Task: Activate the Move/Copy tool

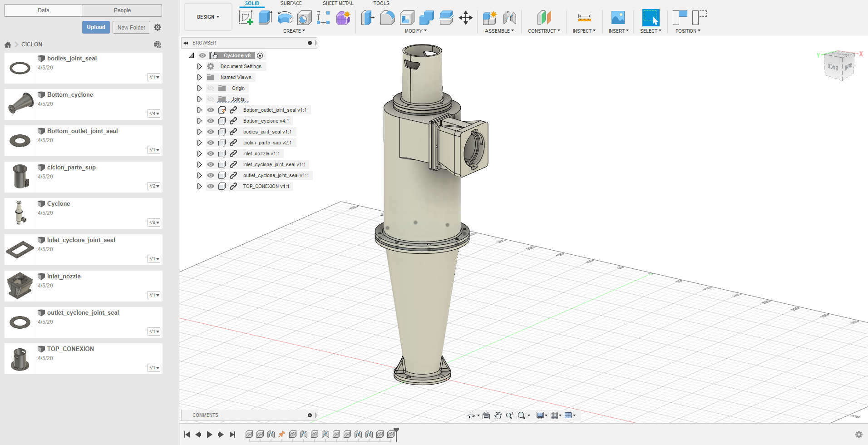Action: click(466, 17)
